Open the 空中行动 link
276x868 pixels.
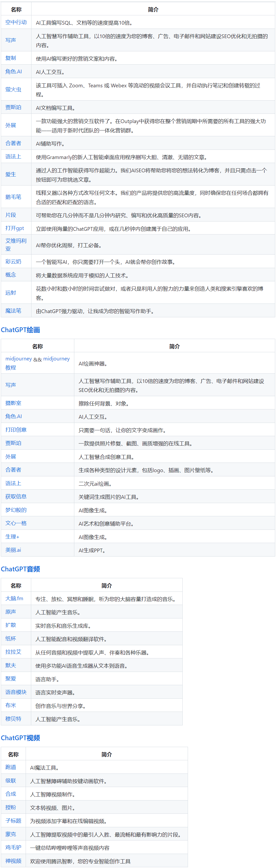[16, 22]
